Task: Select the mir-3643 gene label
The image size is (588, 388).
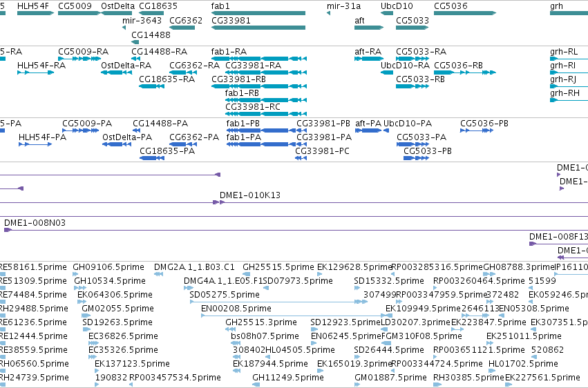Action: pyautogui.click(x=142, y=20)
